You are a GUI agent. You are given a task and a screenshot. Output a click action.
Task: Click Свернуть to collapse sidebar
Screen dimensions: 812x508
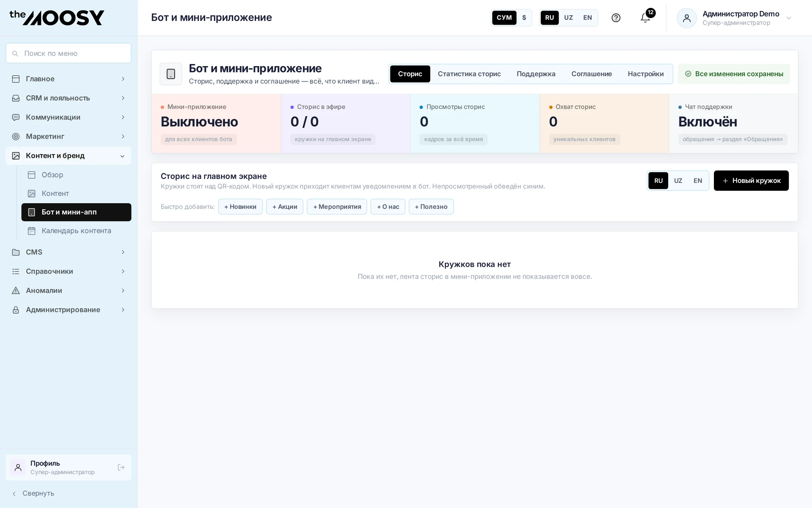tap(33, 493)
